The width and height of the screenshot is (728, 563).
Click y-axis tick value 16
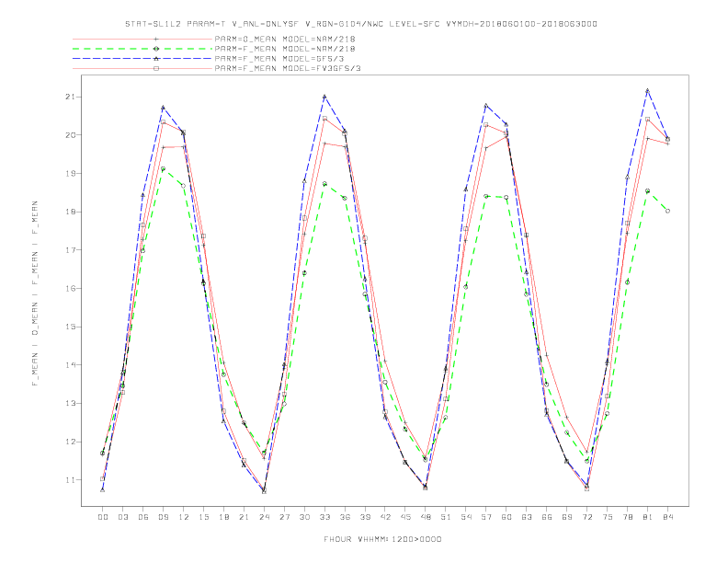click(x=70, y=289)
